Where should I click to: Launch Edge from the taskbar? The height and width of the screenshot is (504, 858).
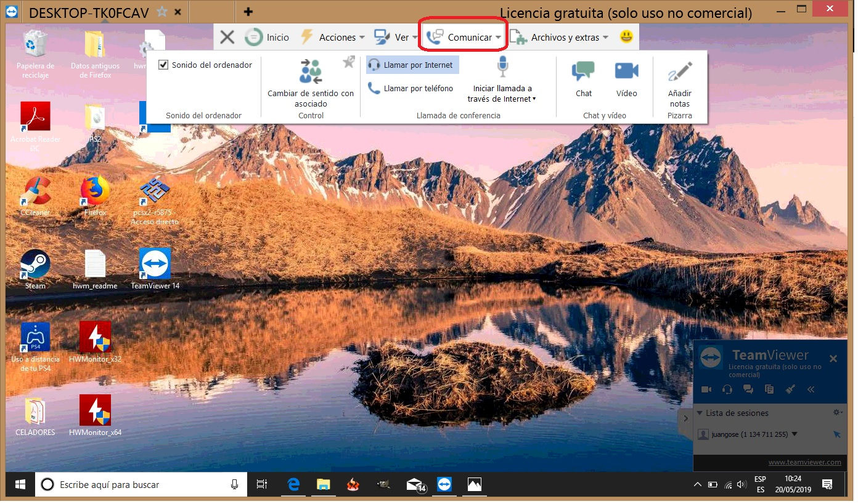click(293, 485)
